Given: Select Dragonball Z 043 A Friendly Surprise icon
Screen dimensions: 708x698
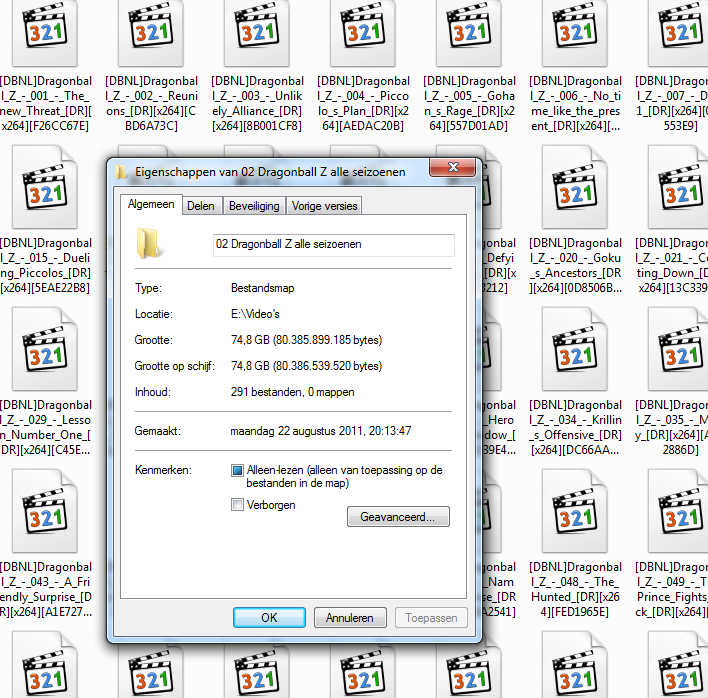Looking at the screenshot, I should click(x=45, y=511).
